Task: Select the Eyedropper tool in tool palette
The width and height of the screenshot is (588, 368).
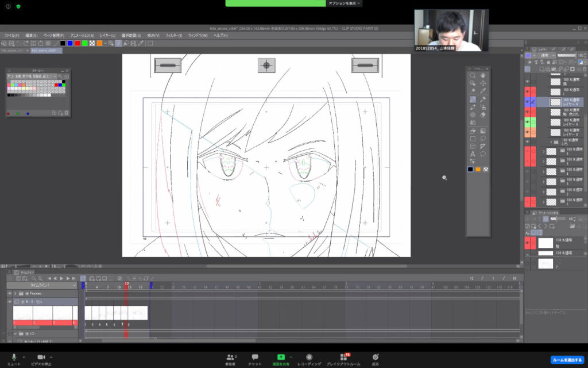Action: pyautogui.click(x=482, y=91)
